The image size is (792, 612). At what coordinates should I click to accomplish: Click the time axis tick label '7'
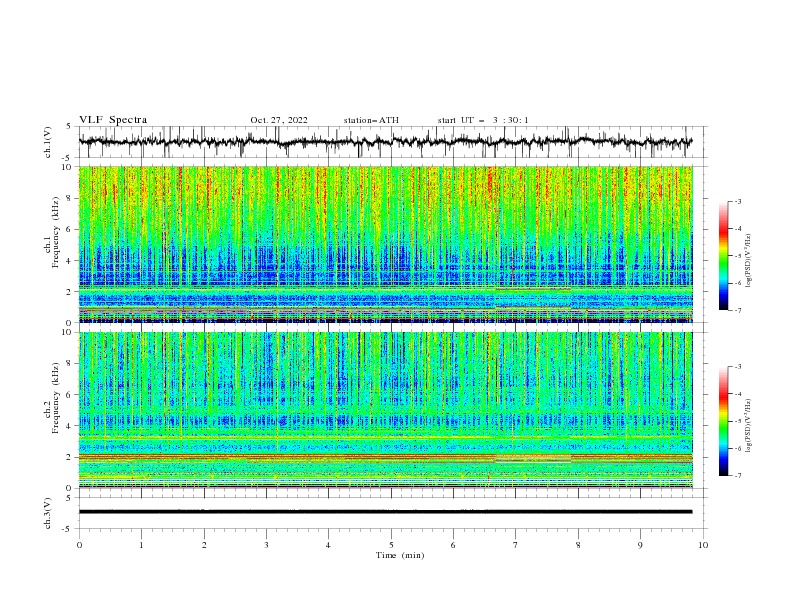516,545
